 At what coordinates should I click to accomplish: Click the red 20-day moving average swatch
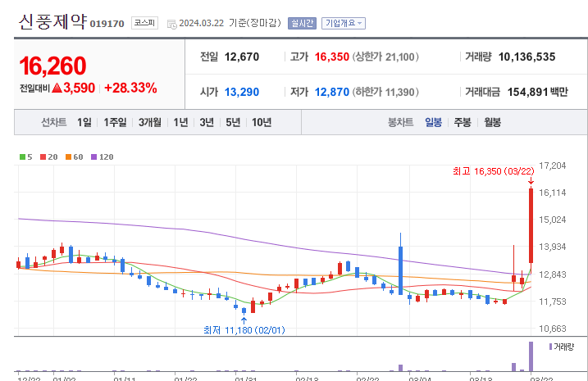(x=43, y=157)
